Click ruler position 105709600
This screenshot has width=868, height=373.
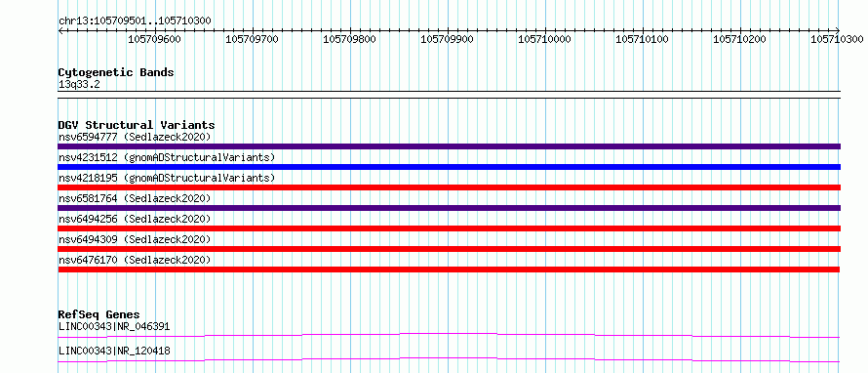pyautogui.click(x=154, y=39)
